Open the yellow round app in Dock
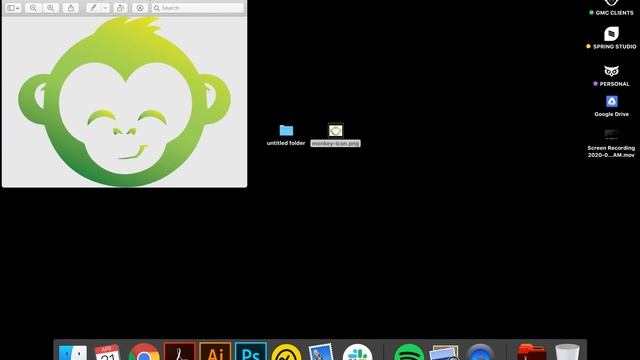The width and height of the screenshot is (640, 360). click(x=286, y=352)
